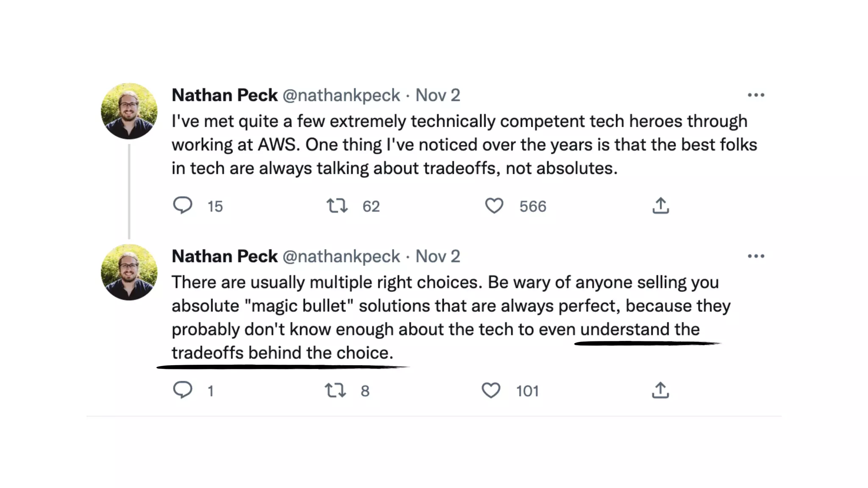This screenshot has width=868, height=488.
Task: Open Nathan Peck's name on second tweet
Action: click(x=225, y=256)
